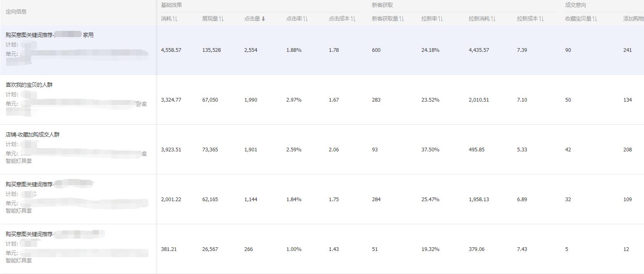644x274 pixels.
Task: Click the 成交意向 header group label
Action: (576, 5)
